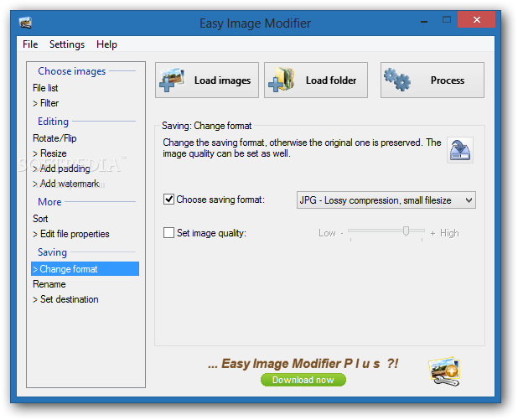
Task: Select Edit file properties in sidebar
Action: click(x=70, y=234)
